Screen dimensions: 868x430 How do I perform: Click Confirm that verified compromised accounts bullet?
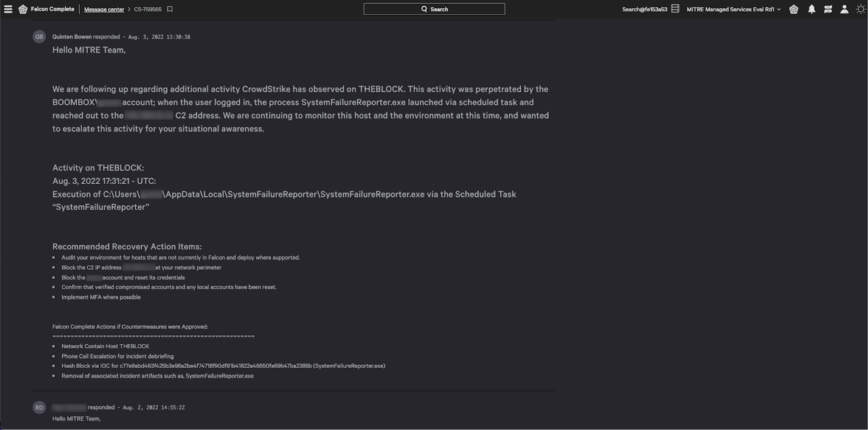click(x=169, y=287)
